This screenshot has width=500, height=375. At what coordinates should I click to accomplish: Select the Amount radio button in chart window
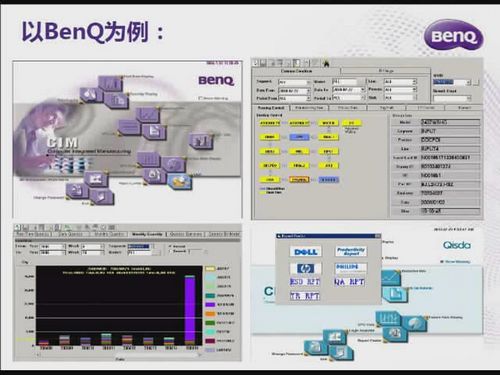tap(171, 246)
